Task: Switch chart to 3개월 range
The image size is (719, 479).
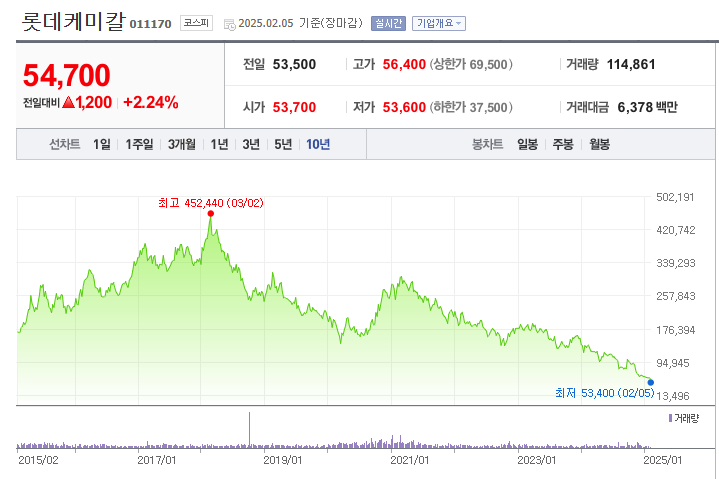Action: [182, 144]
